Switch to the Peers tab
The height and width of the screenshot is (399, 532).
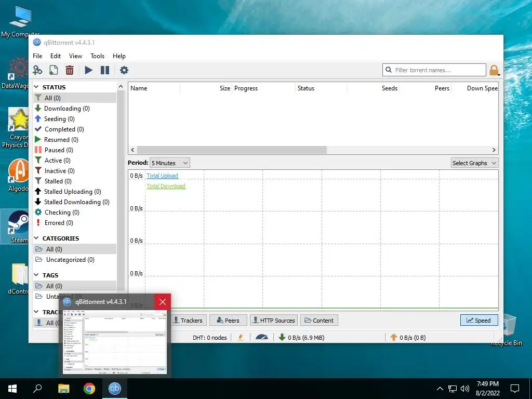pyautogui.click(x=228, y=320)
